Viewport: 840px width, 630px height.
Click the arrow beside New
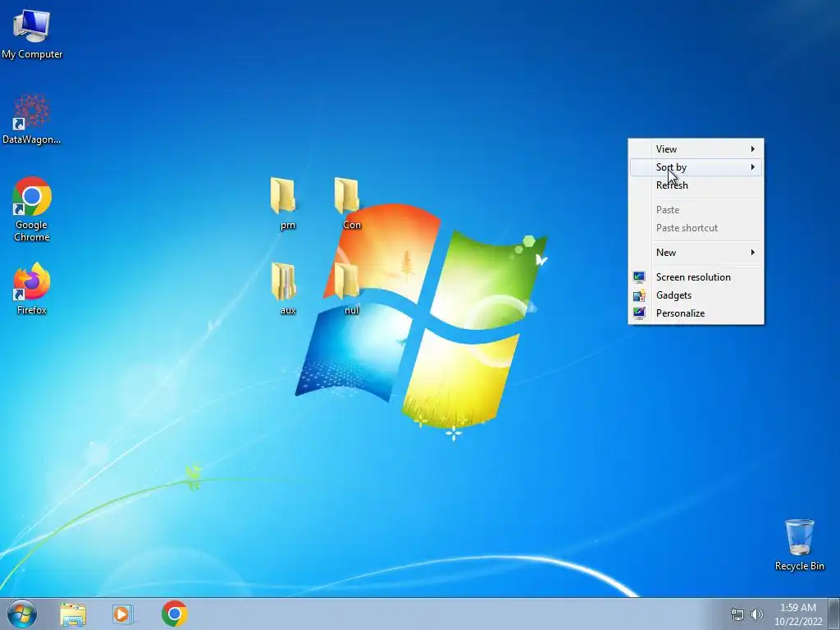pos(753,253)
